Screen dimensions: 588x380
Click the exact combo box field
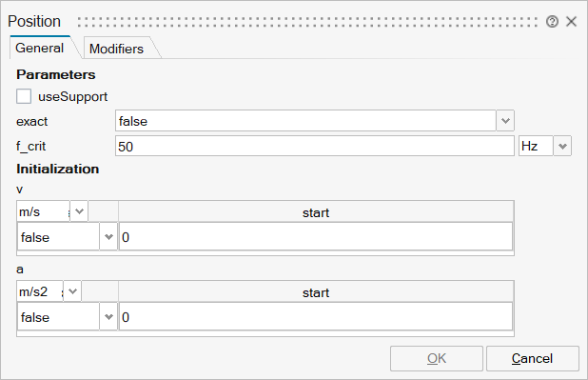tap(305, 121)
